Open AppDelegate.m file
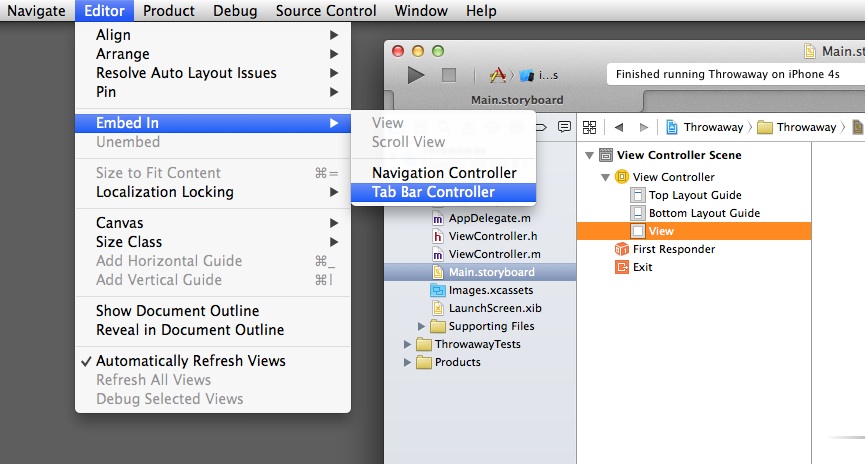 pos(489,218)
